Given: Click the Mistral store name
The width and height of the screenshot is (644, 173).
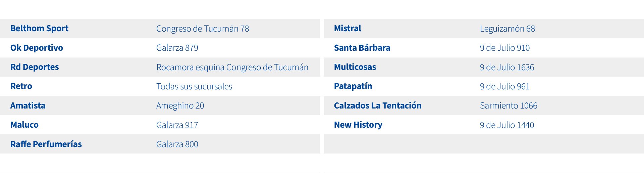Looking at the screenshot, I should pyautogui.click(x=347, y=29).
